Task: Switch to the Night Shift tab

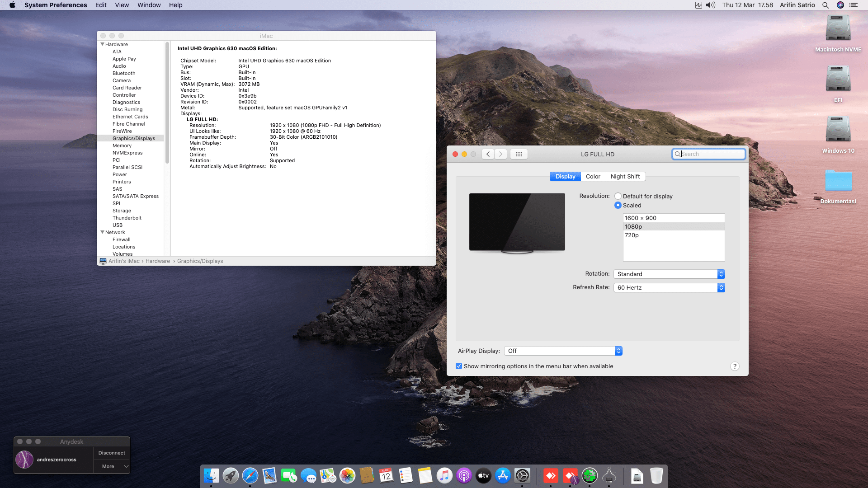Action: click(625, 176)
